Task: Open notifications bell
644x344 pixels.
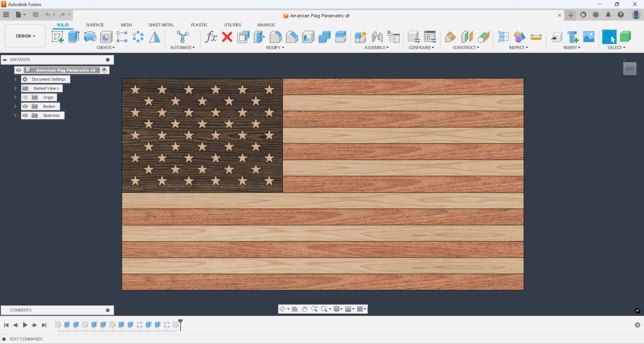Action: click(608, 15)
